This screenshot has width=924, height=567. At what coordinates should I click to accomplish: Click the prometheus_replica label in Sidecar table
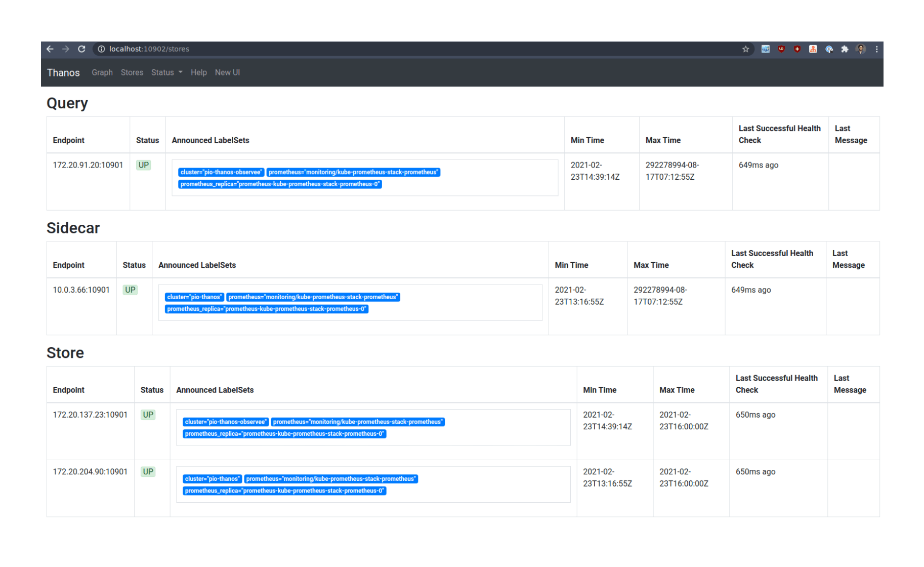tap(267, 309)
